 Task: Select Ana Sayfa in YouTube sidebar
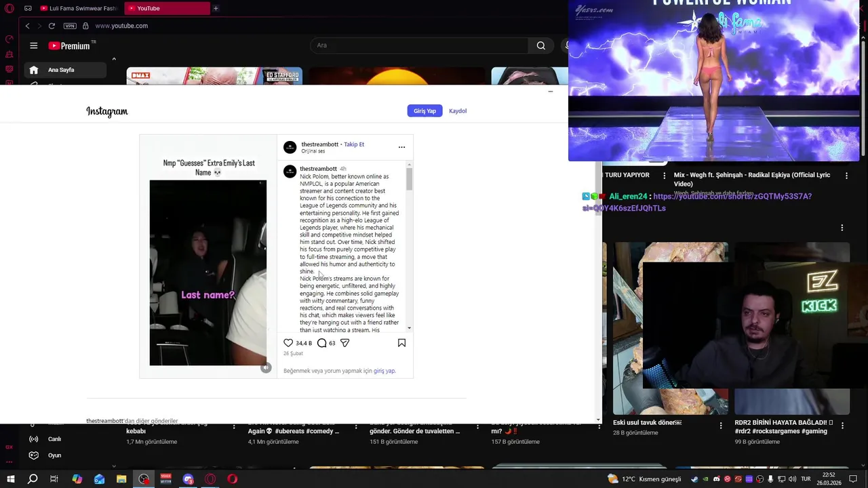66,70
